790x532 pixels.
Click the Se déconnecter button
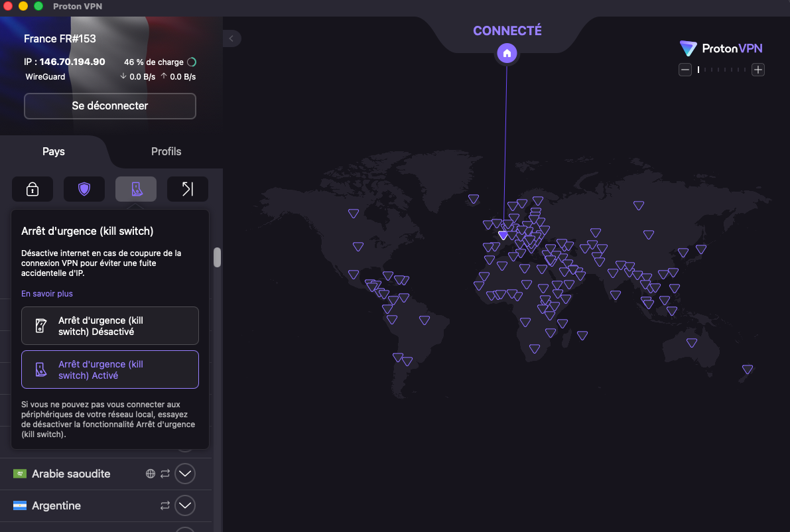click(x=110, y=105)
